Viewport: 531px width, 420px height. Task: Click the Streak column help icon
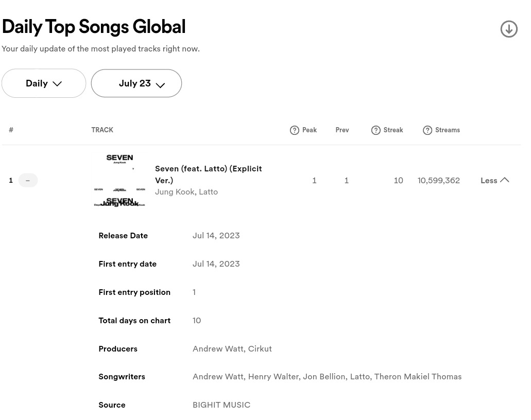[x=375, y=130]
